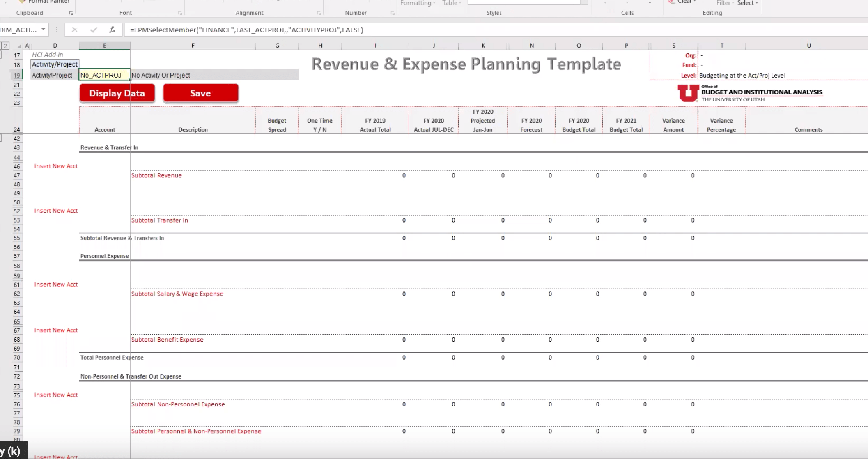Select column G header
The height and width of the screenshot is (459, 868).
click(277, 46)
